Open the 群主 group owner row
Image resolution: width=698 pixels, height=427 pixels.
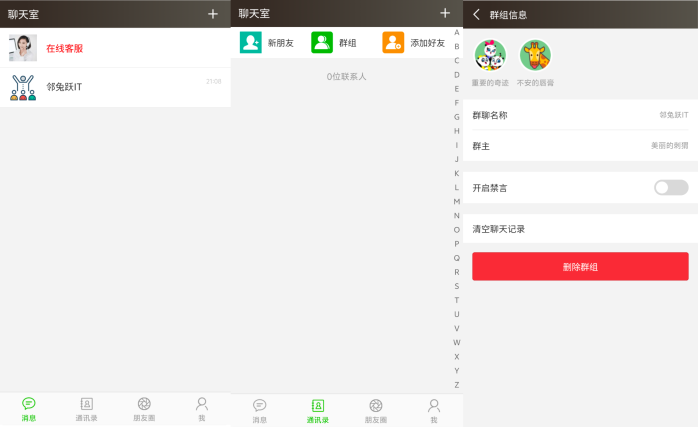[580, 146]
